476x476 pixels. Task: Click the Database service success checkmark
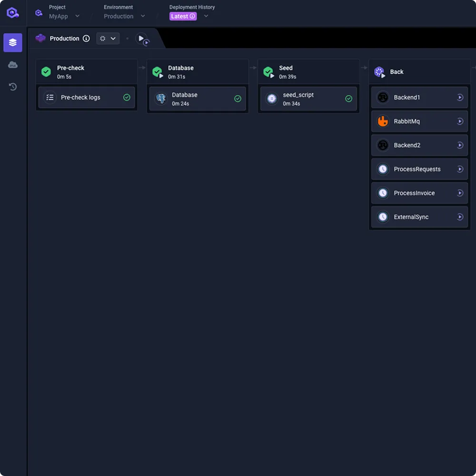(x=238, y=99)
